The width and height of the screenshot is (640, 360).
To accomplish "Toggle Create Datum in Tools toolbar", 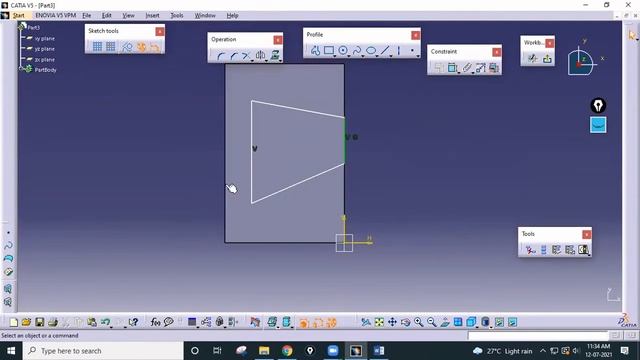I will point(530,250).
